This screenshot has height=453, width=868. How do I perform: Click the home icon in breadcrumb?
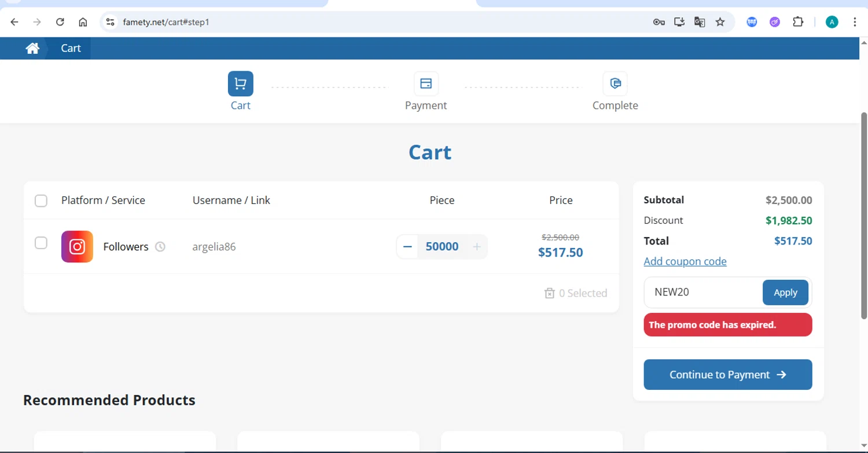click(x=32, y=48)
